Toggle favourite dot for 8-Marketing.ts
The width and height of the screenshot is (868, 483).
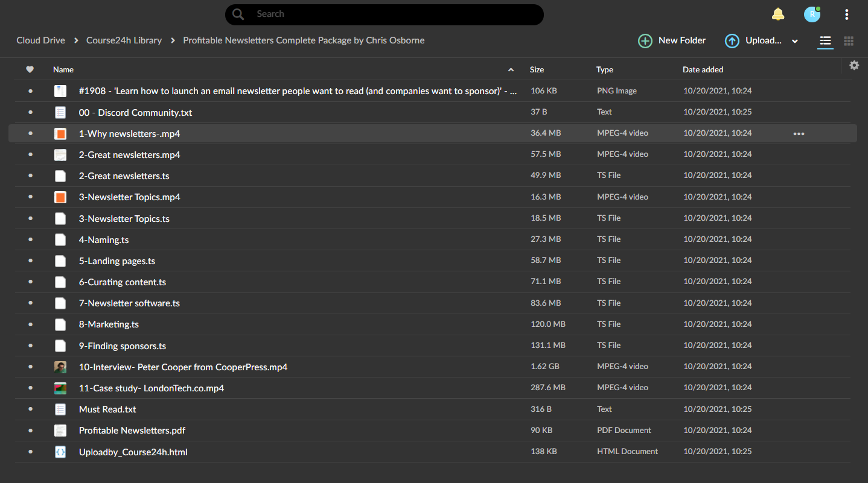[30, 324]
